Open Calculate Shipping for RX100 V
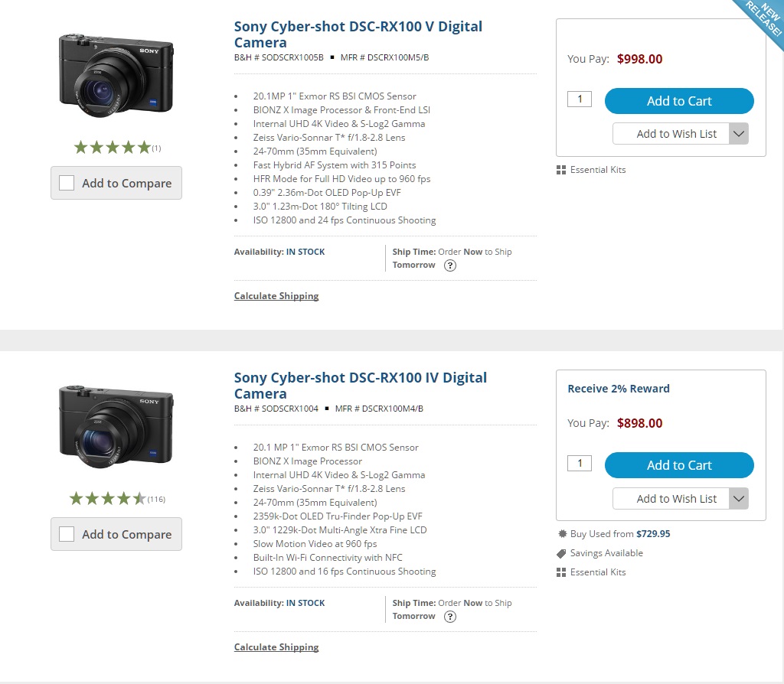Viewport: 784px width, 684px height. pos(276,296)
